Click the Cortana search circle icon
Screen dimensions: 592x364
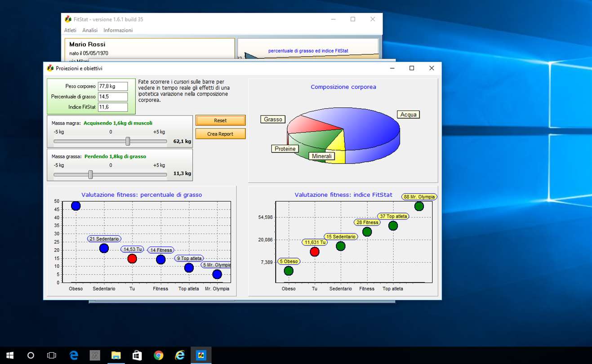tap(31, 355)
